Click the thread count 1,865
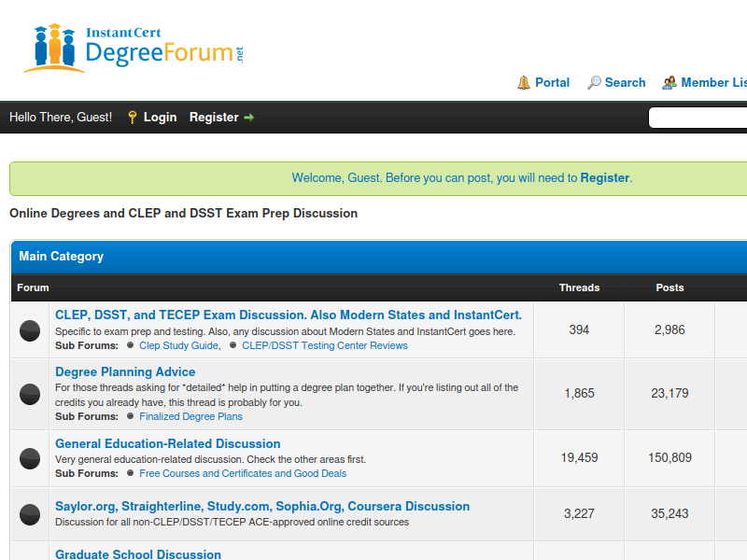Screen dimensions: 747x560 point(579,393)
